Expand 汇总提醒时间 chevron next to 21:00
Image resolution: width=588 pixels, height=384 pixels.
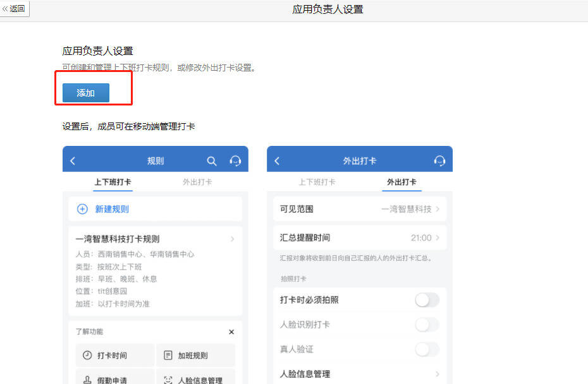pyautogui.click(x=438, y=237)
